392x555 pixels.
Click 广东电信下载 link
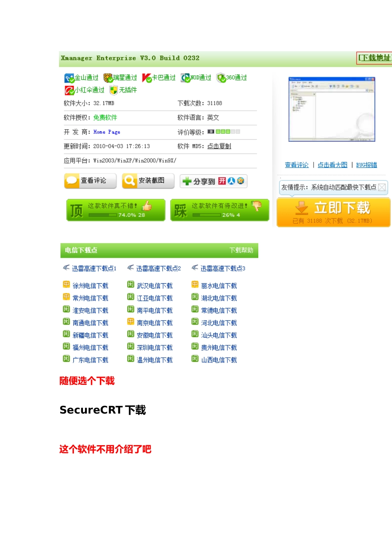pyautogui.click(x=90, y=360)
